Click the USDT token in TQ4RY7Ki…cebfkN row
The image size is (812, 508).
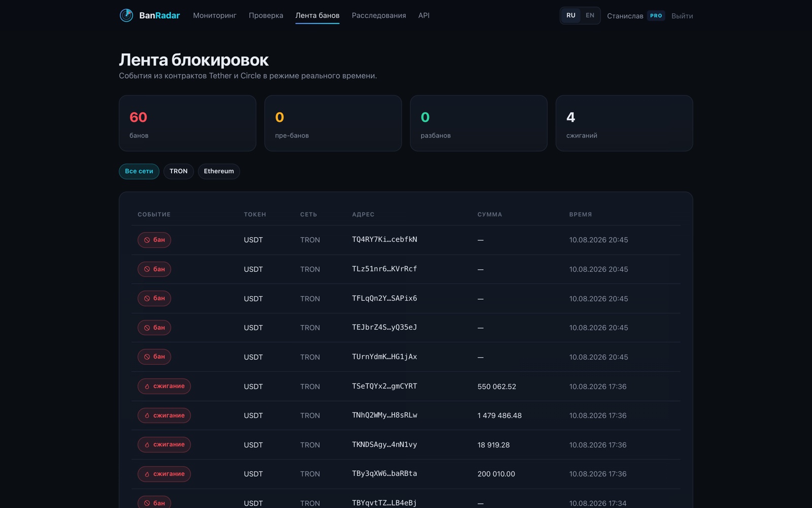pyautogui.click(x=253, y=240)
